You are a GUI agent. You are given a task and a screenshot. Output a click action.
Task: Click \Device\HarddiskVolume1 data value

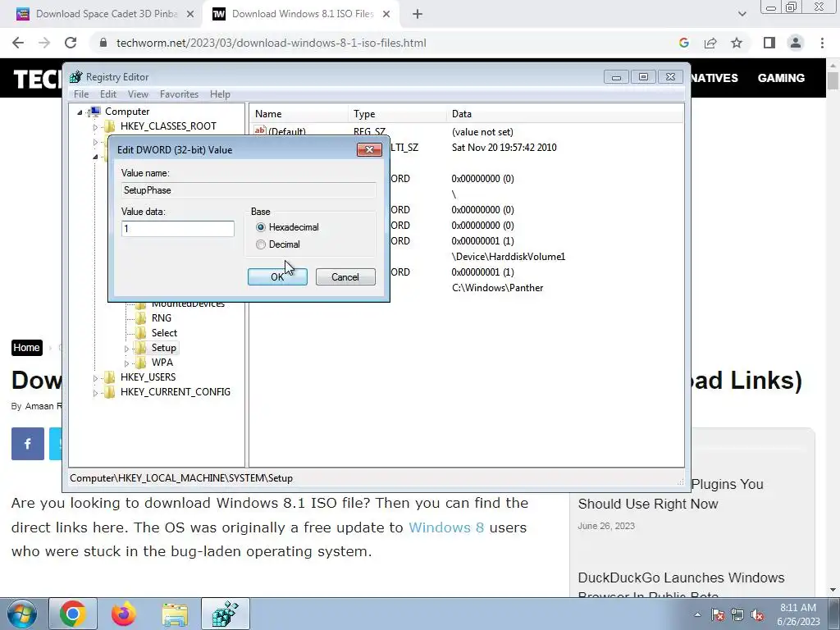point(509,257)
